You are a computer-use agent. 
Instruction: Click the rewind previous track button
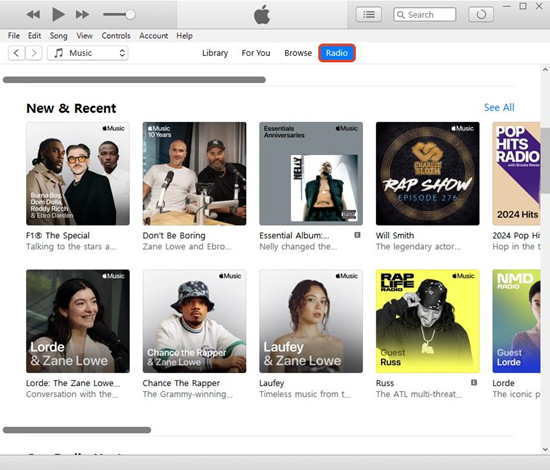click(33, 14)
